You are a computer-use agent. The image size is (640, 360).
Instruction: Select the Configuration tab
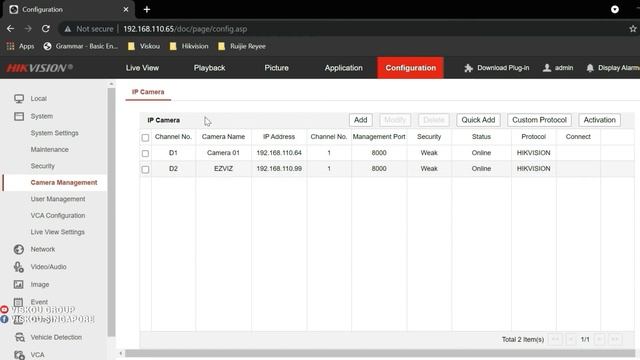pyautogui.click(x=411, y=68)
